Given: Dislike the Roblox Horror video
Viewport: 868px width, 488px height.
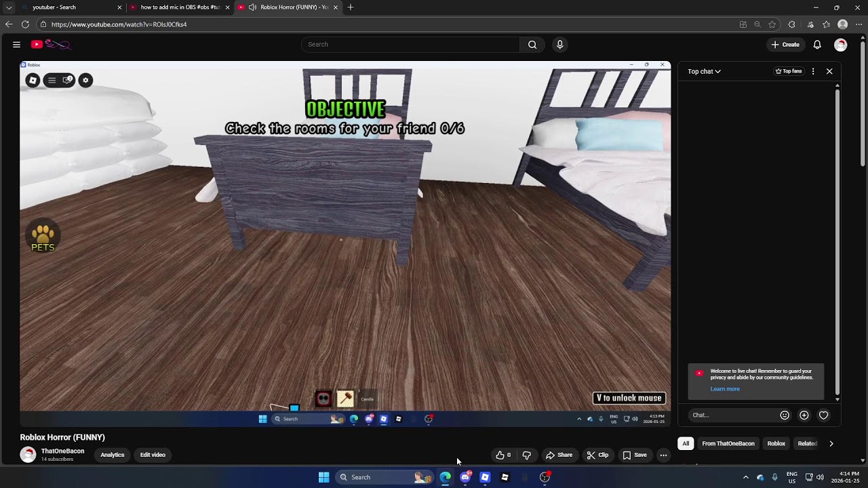Looking at the screenshot, I should pos(527,455).
